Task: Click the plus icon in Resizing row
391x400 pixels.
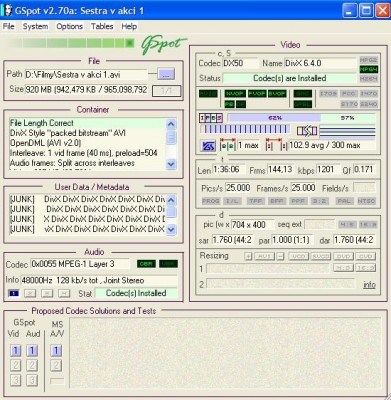Action: [x=248, y=256]
